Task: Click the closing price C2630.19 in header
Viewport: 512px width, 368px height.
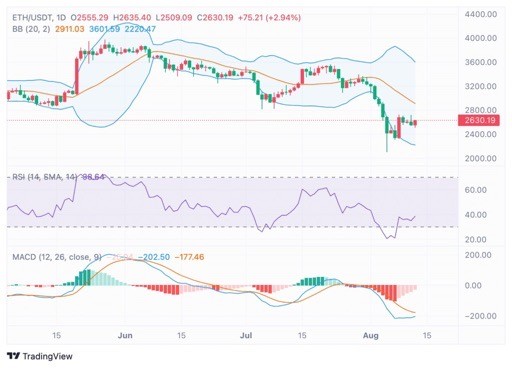Action: point(215,17)
